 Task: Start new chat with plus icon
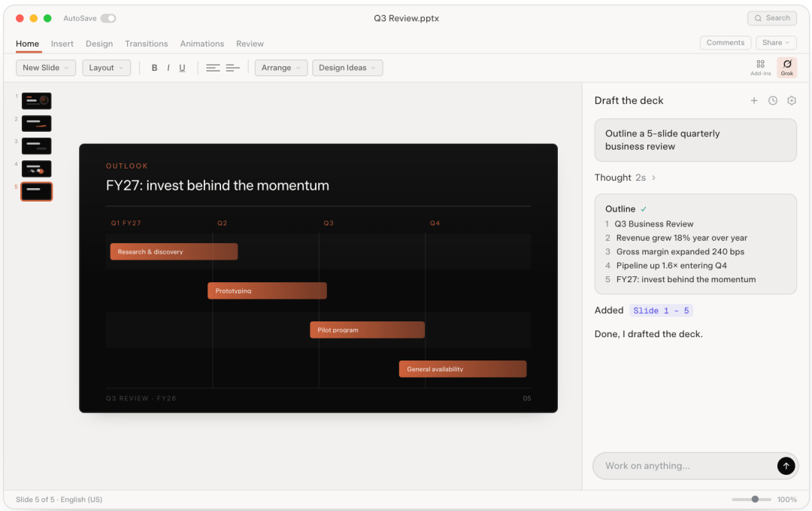(754, 101)
